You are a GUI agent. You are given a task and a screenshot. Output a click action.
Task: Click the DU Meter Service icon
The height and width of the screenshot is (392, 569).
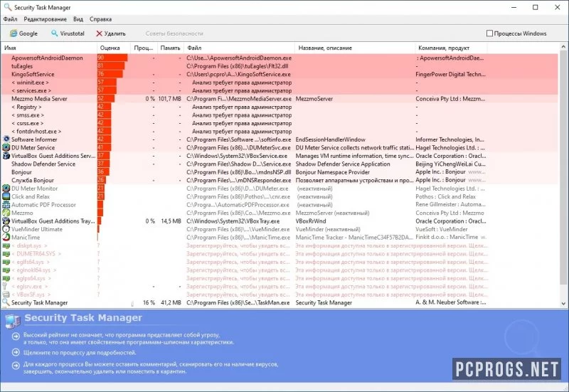pyautogui.click(x=6, y=148)
